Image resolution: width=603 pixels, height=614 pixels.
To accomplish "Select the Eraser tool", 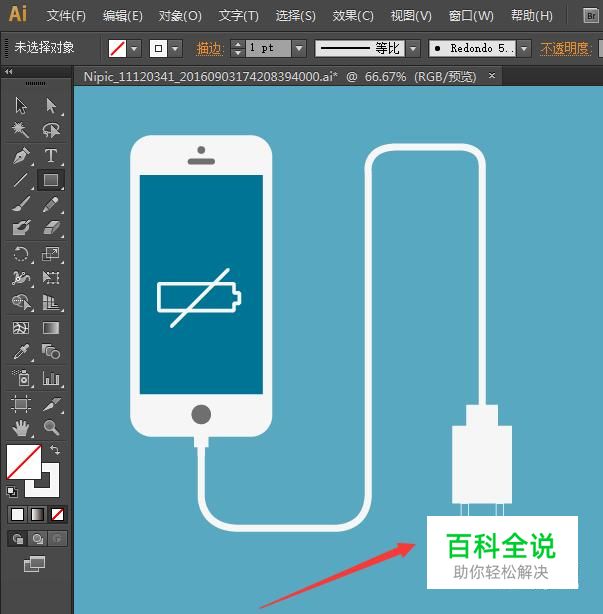I will pos(51,228).
